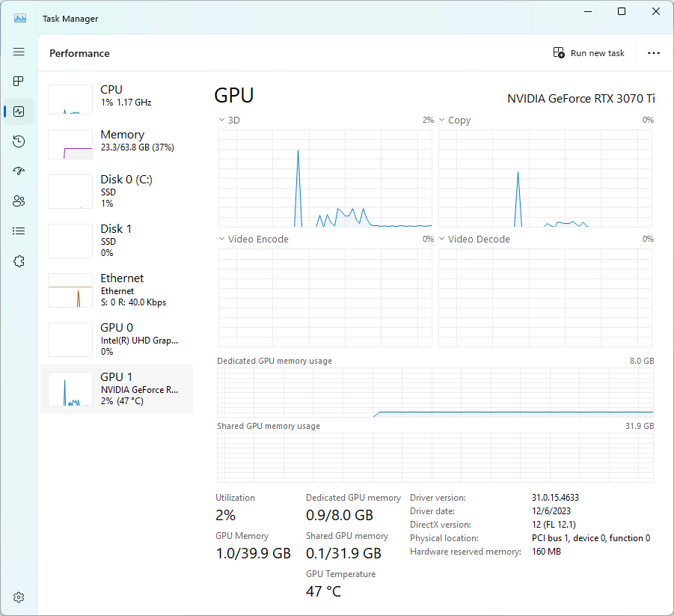Viewport: 674px width, 616px height.
Task: Open the Processes view
Action: point(19,81)
